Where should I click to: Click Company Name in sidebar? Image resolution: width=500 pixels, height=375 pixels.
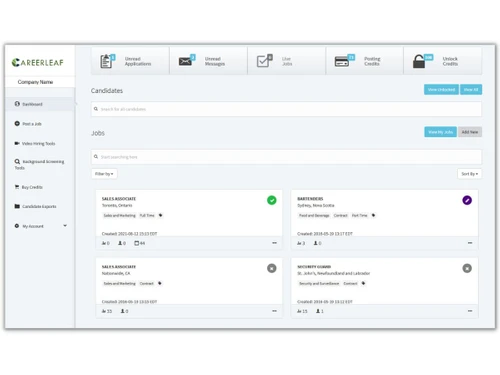click(35, 82)
